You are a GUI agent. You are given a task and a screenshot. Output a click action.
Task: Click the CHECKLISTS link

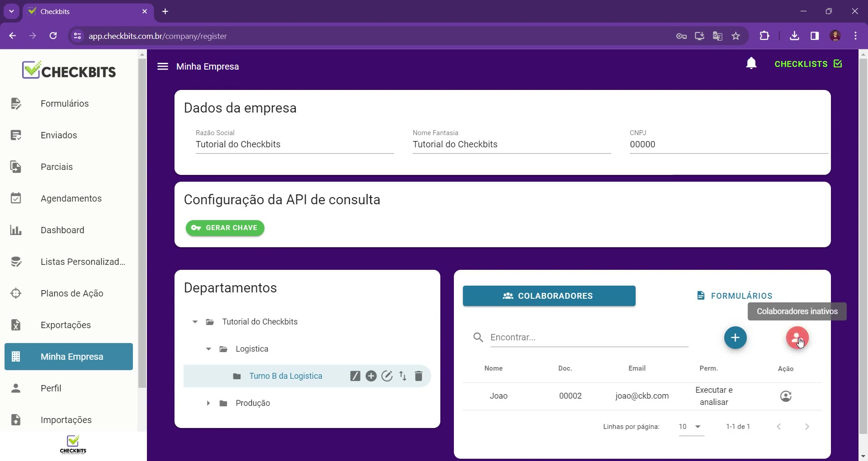[x=808, y=64]
